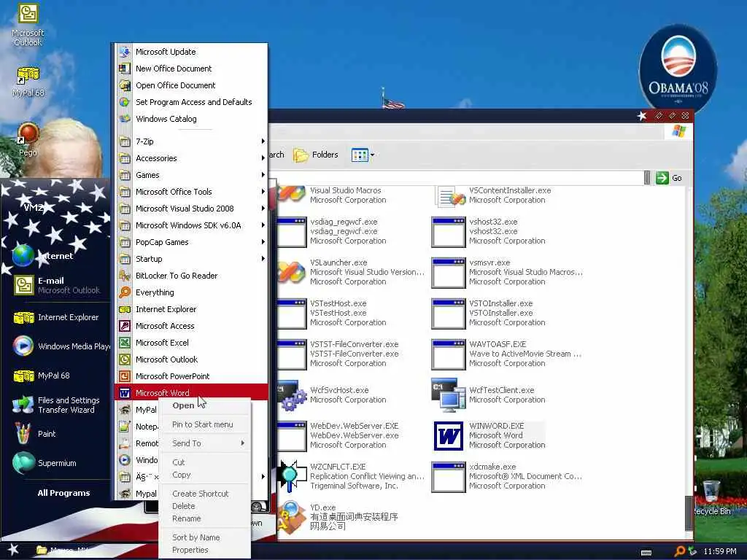
Task: Expand the Accessories program folder
Action: coord(190,158)
